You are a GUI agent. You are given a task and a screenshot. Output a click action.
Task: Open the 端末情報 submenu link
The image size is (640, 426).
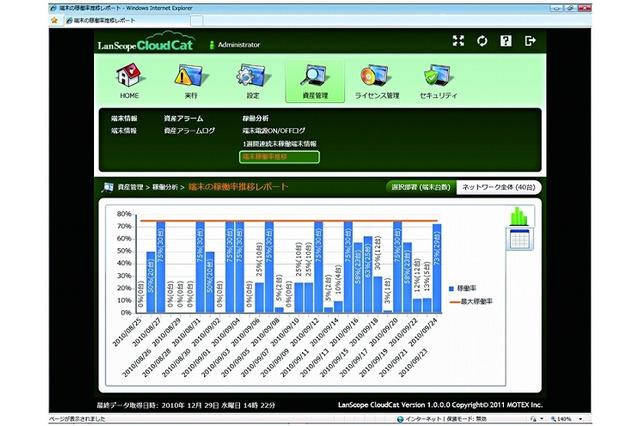click(124, 131)
